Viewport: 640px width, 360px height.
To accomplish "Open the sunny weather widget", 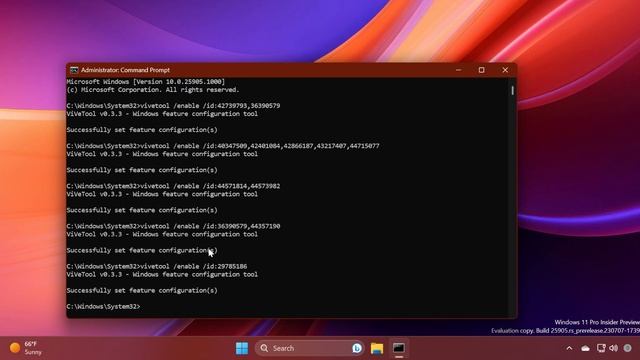I will click(26, 348).
